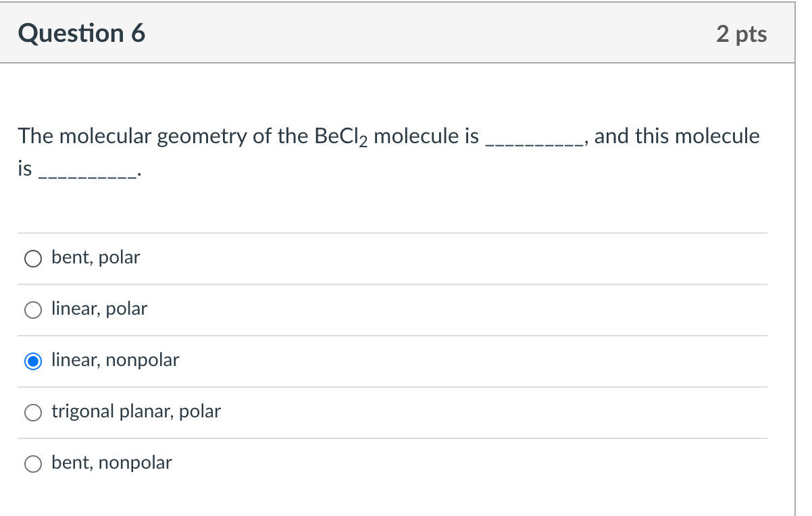Click the 'bent, nonpolar' option text
The height and width of the screenshot is (516, 812).
[111, 463]
